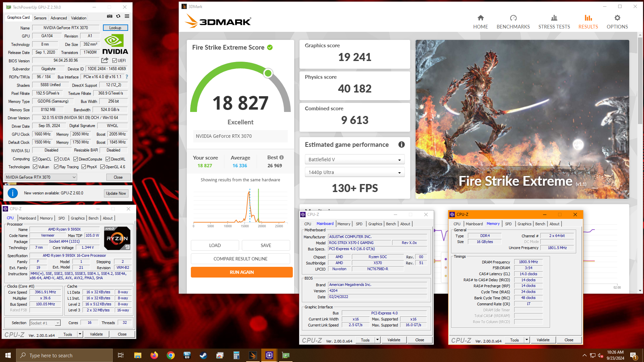Viewport: 644px width, 362px height.
Task: Open Task View on the taskbar
Action: coord(121,355)
